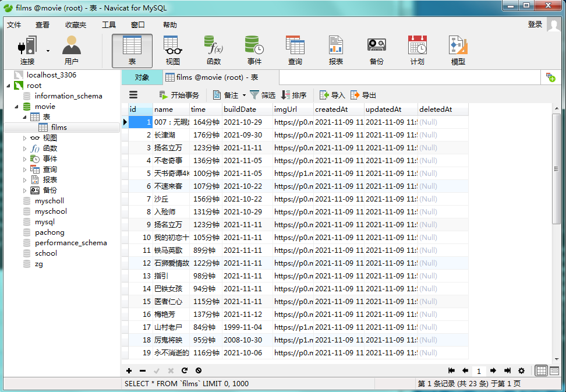Image resolution: width=566 pixels, height=392 pixels.
Task: Click the 登录 login link
Action: click(535, 24)
